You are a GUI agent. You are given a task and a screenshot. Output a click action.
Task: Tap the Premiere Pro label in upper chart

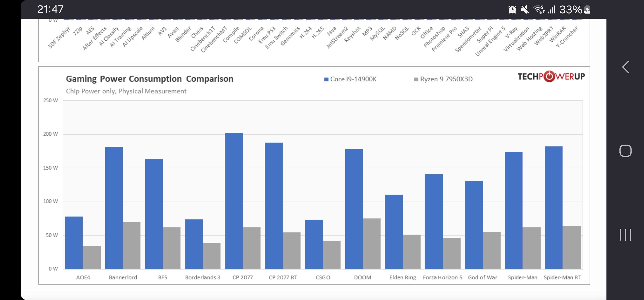[444, 39]
